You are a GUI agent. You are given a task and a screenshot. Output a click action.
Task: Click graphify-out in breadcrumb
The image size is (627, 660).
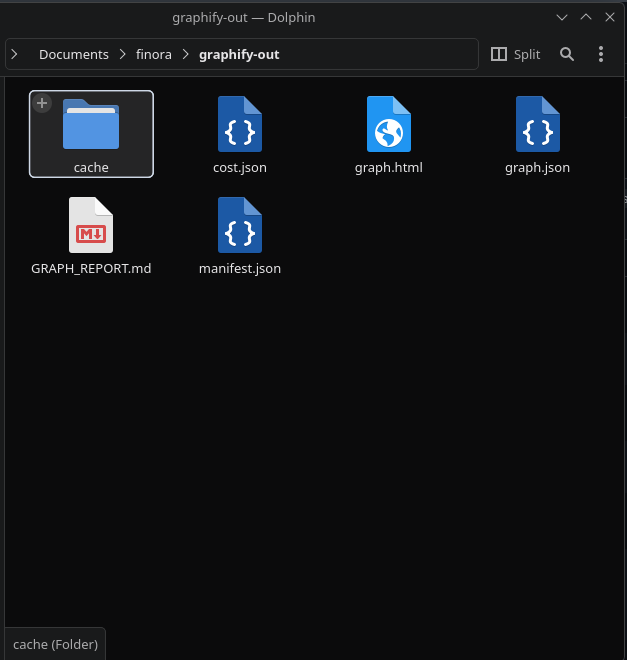[x=239, y=54]
